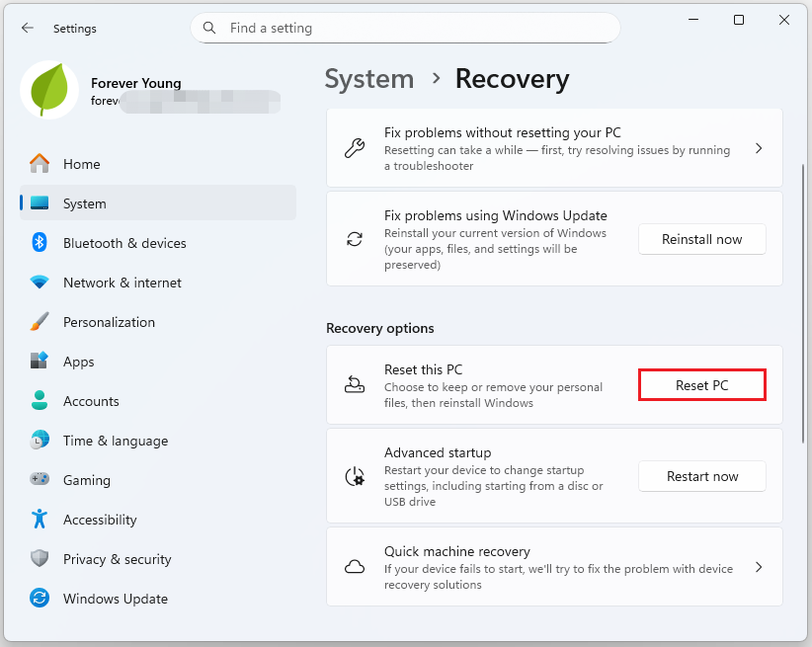Screen dimensions: 812x647
Task: Click the Settings window title text
Action: click(x=74, y=29)
